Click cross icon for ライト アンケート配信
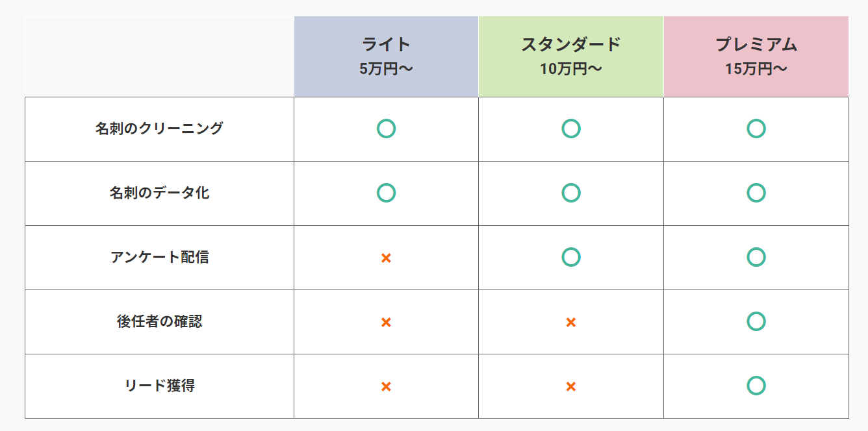The image size is (868, 431). click(x=386, y=258)
